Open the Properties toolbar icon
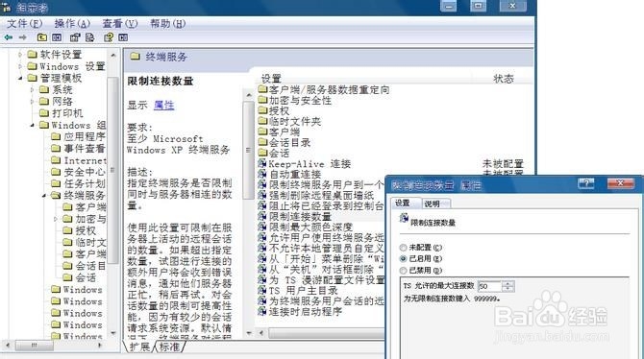The height and width of the screenshot is (359, 644). pyautogui.click(x=75, y=37)
